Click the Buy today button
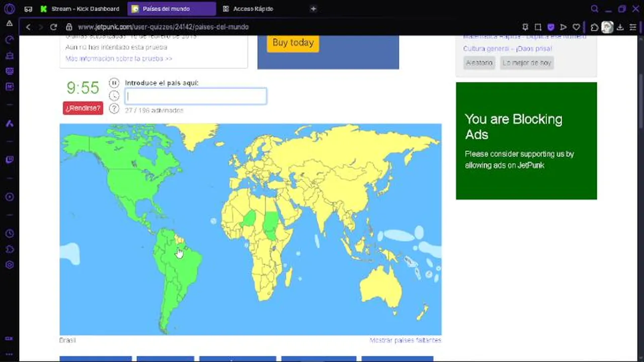Screen dimensions: 644x362 293,43
